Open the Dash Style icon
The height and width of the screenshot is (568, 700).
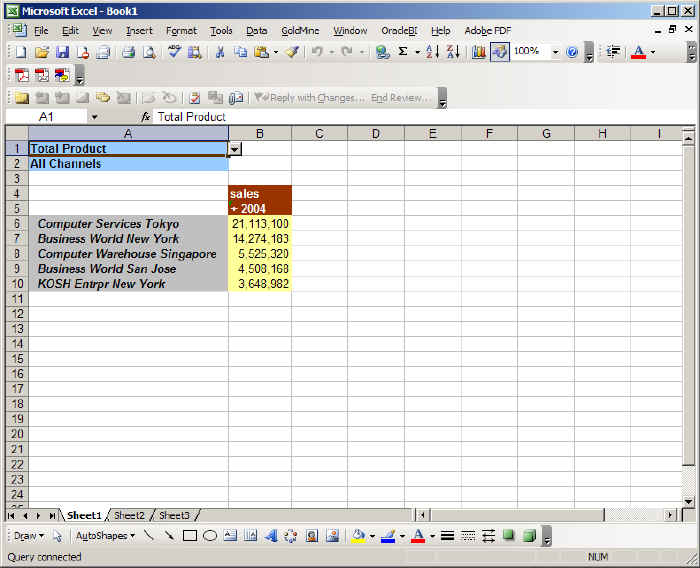pyautogui.click(x=468, y=535)
